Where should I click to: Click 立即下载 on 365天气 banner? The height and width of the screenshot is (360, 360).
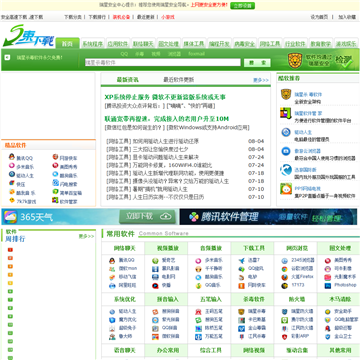click(148, 217)
